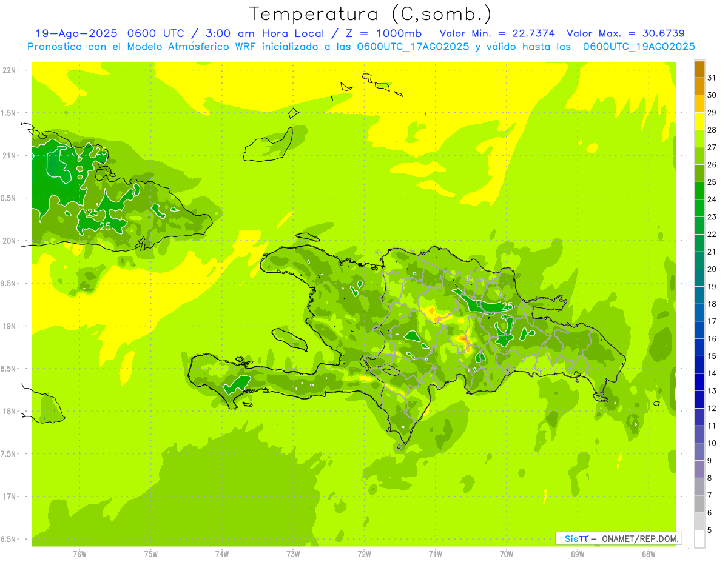Click the "70W" longitude label

click(507, 554)
